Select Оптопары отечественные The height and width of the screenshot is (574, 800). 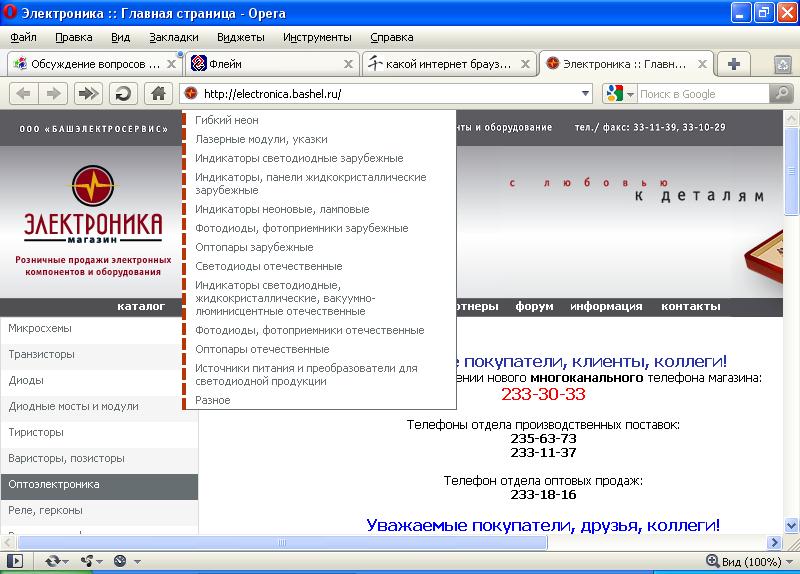(x=262, y=350)
